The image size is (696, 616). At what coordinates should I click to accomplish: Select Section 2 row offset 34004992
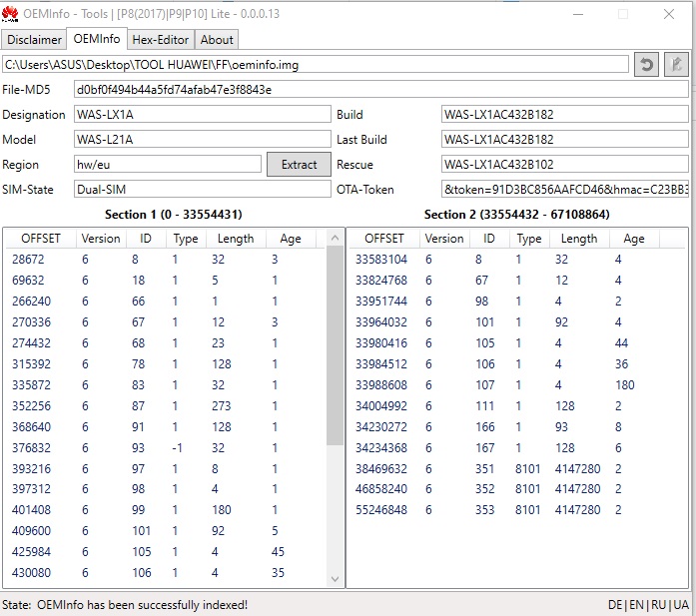pyautogui.click(x=517, y=405)
